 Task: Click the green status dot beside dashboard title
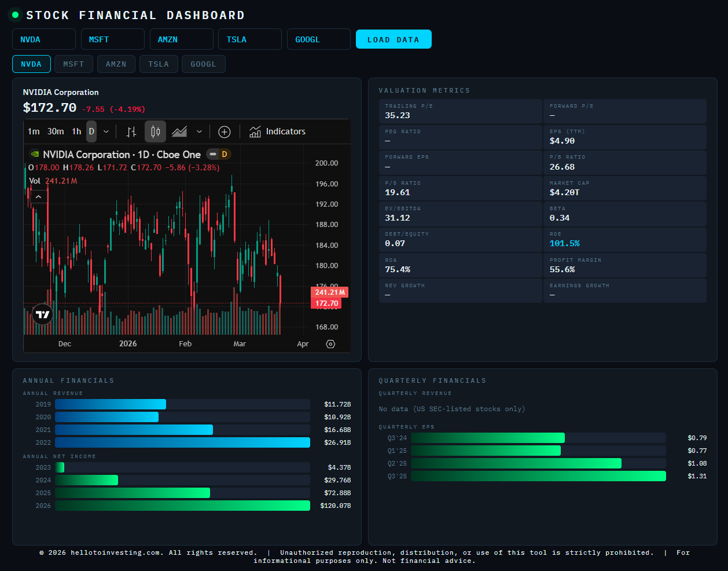tap(15, 15)
